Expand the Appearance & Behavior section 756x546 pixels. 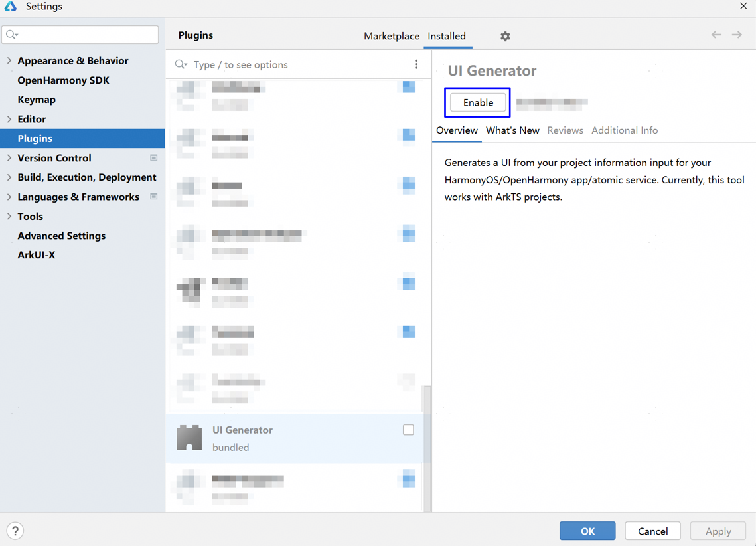click(9, 60)
